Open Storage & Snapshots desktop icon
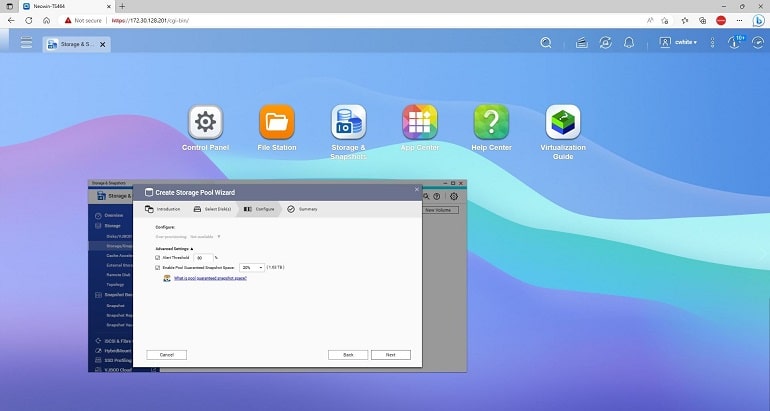Viewport: 770px width, 411px height. 349,122
